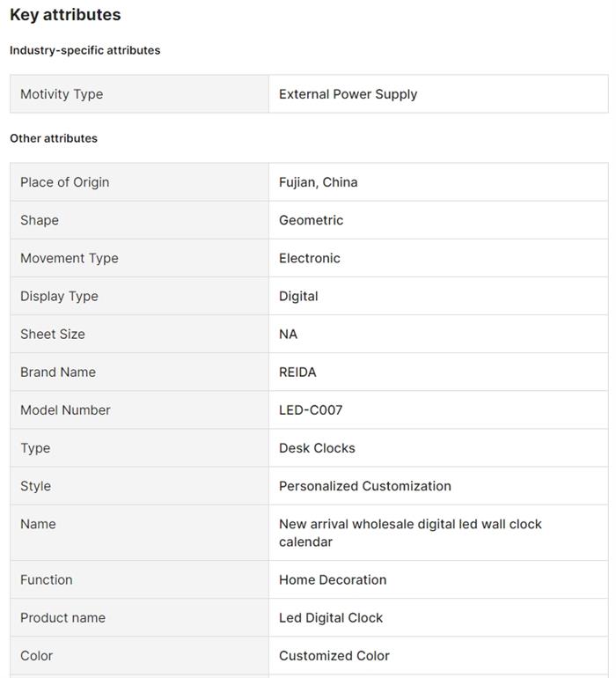This screenshot has width=616, height=678.
Task: Click the Personalized Customization style value
Action: 364,485
